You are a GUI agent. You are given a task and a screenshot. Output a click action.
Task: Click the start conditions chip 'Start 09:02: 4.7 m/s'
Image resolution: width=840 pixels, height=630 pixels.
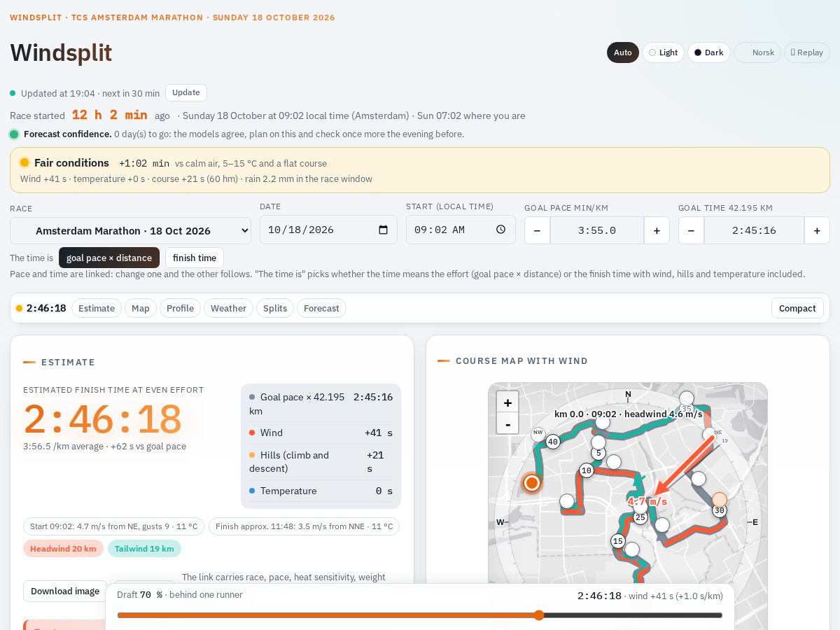[x=113, y=526]
